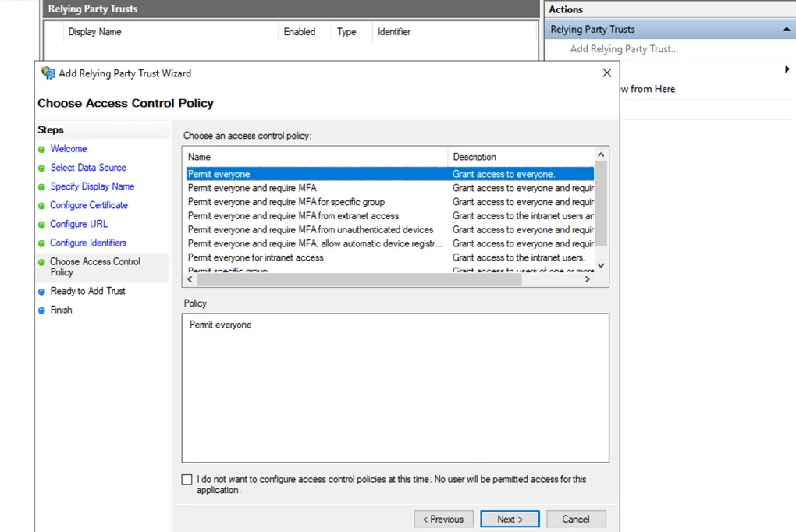Click the green bullet beside Configure Certificate
The height and width of the screenshot is (532, 796).
click(41, 205)
